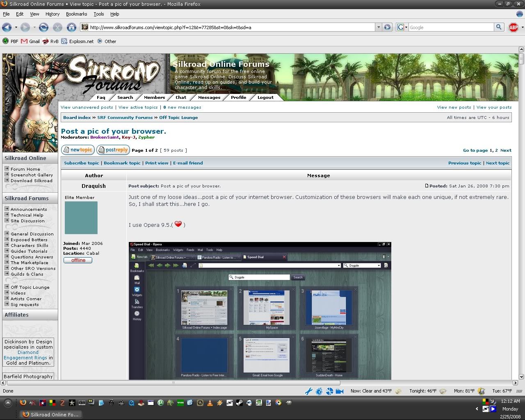The width and height of the screenshot is (525, 420).
Task: Click the Subscribe topic link
Action: click(82, 163)
